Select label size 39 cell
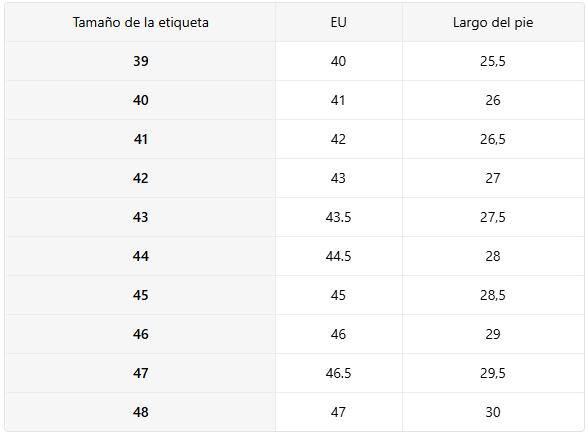Viewport: 588px width, 436px height. pyautogui.click(x=141, y=61)
